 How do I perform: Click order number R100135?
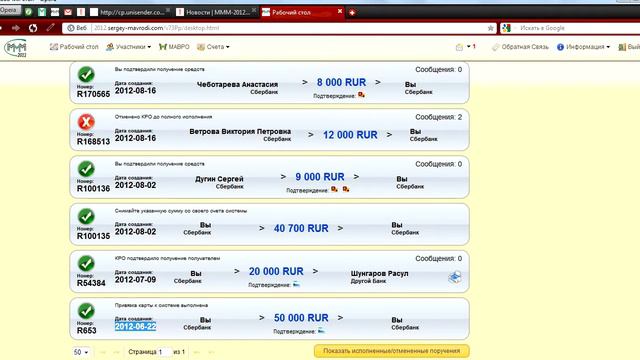pos(93,236)
